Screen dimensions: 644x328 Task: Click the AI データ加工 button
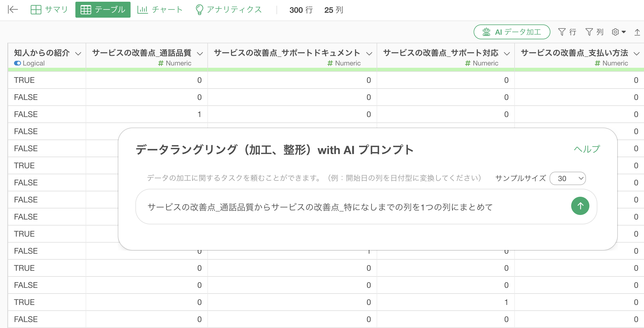511,32
